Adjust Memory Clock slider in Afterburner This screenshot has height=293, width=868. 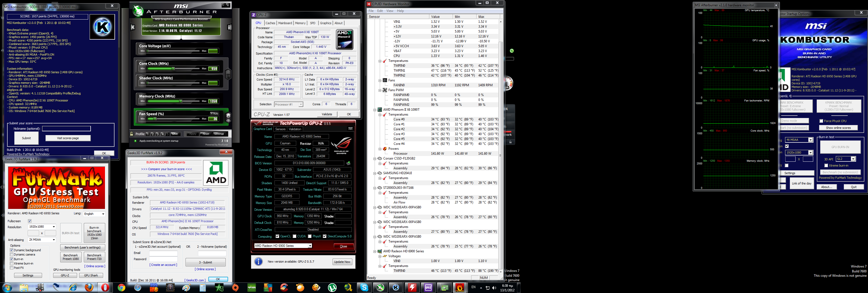181,101
